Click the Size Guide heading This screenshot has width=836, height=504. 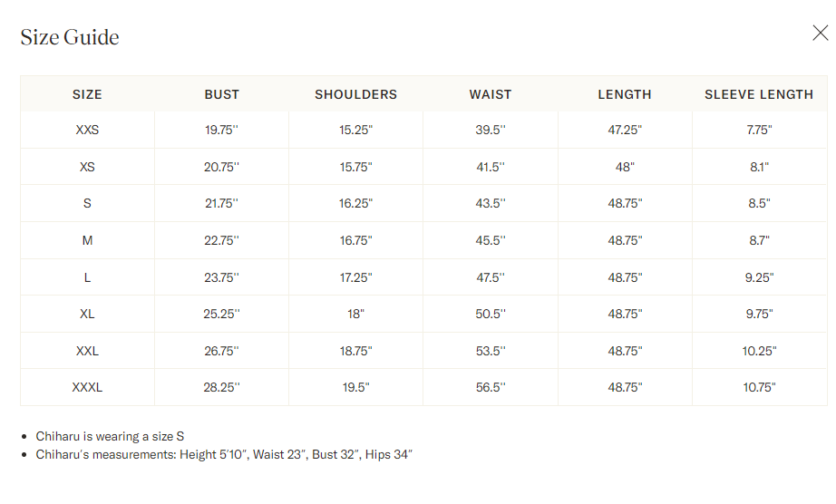tap(70, 37)
